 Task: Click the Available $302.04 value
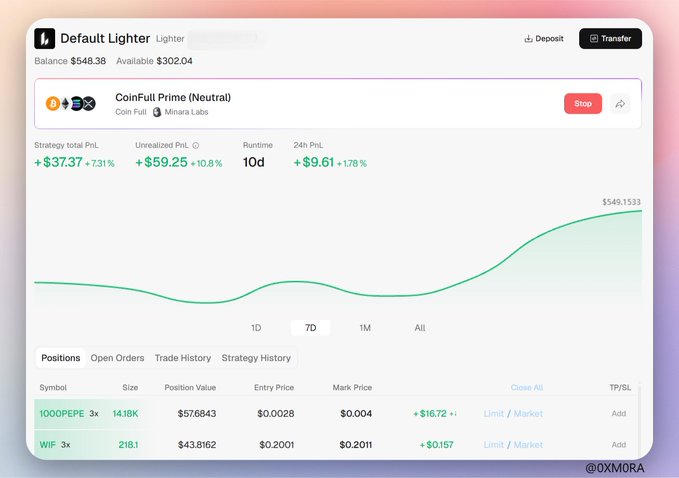[174, 61]
